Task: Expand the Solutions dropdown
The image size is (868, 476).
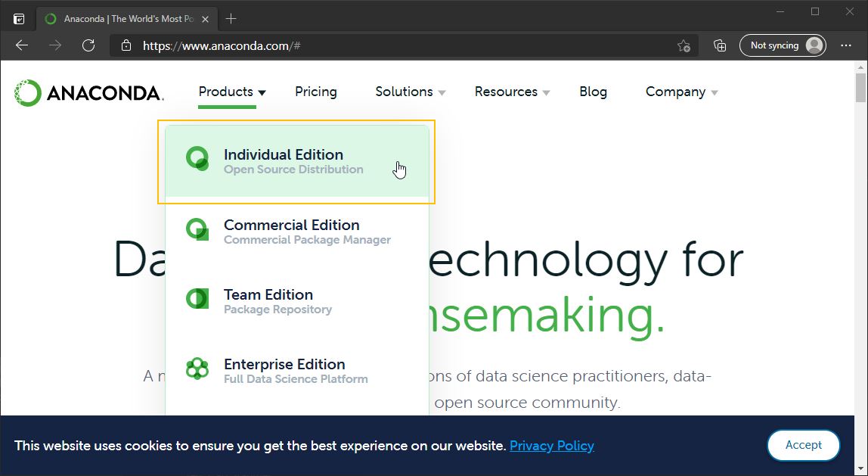Action: pos(410,92)
